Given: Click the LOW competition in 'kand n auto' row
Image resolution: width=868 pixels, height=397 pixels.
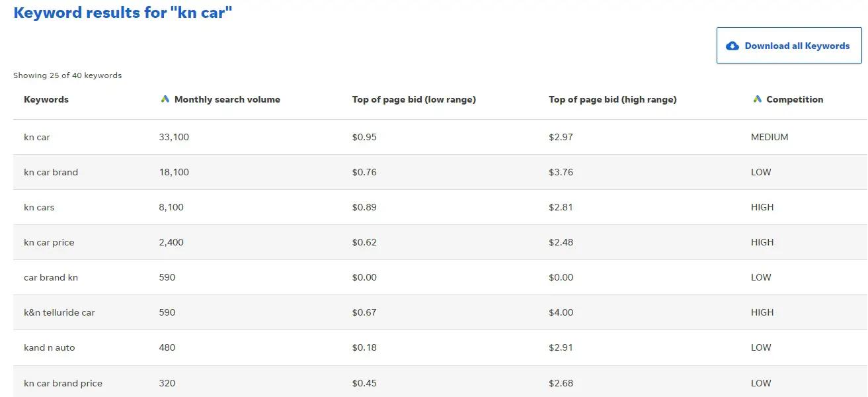Looking at the screenshot, I should [761, 347].
